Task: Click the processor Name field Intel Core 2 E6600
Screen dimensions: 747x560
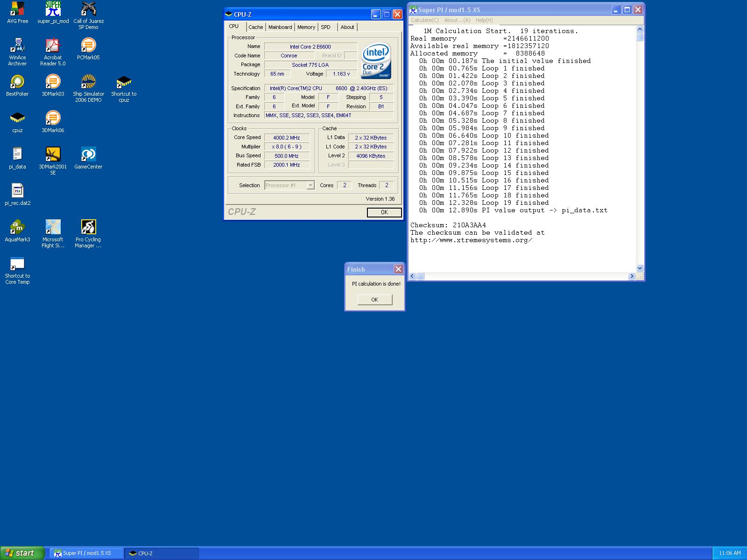Action: coord(310,47)
